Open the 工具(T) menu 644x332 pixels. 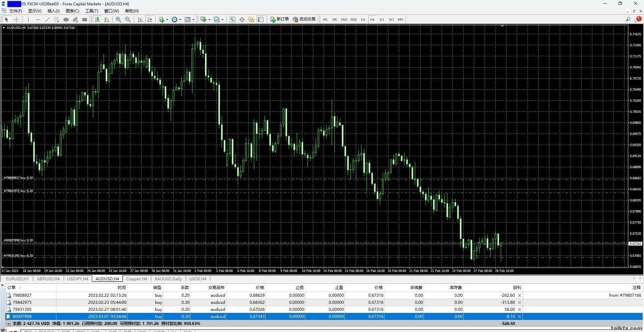(92, 11)
